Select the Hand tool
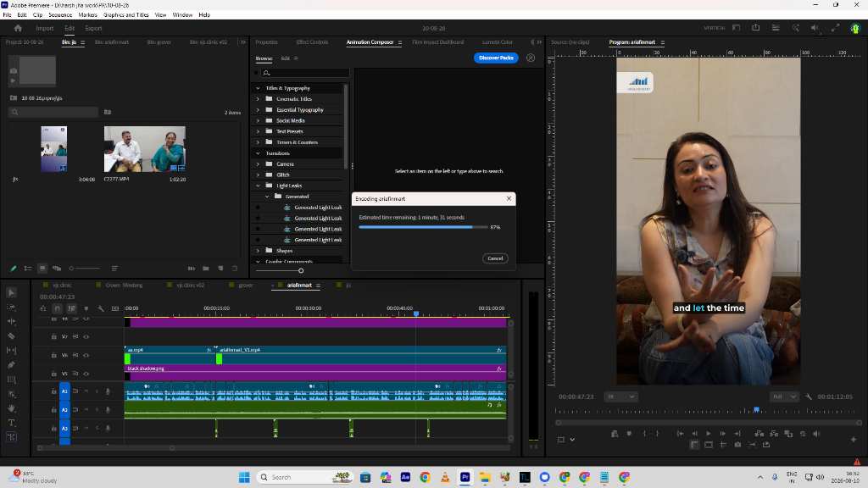868x488 pixels. pos(11,408)
